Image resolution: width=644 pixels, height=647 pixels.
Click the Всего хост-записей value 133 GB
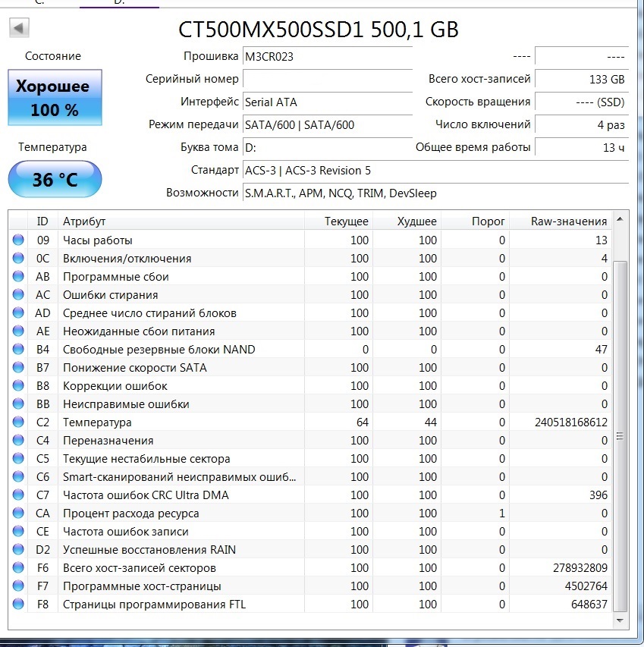click(582, 79)
